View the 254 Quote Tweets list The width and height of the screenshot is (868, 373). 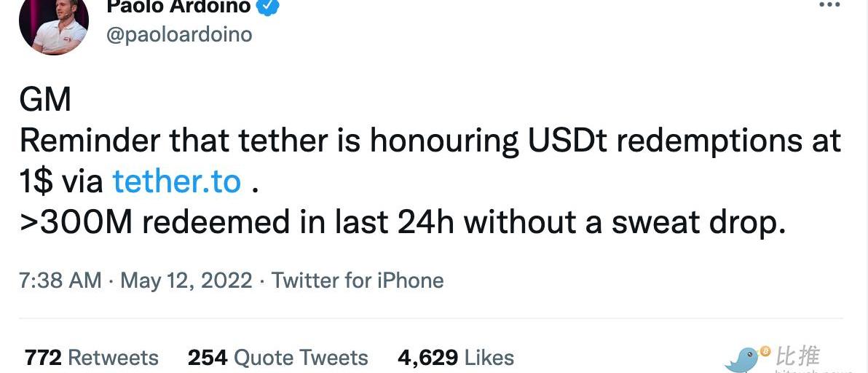click(277, 358)
